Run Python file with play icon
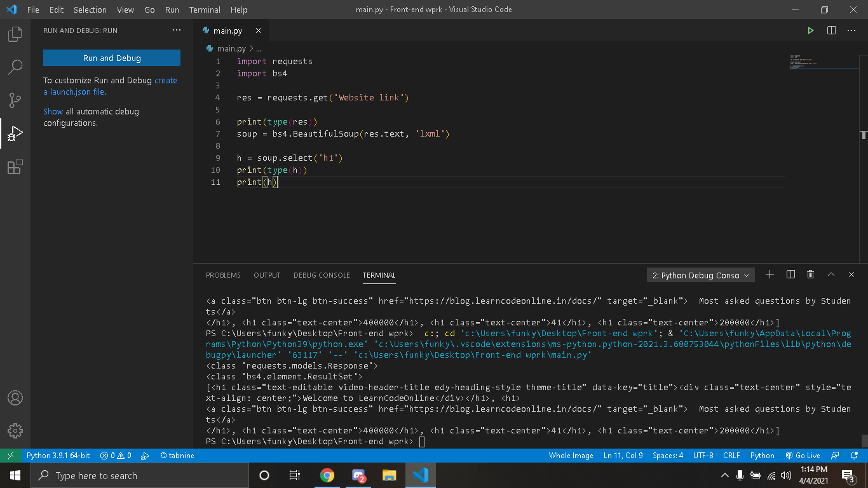The width and height of the screenshot is (868, 488). click(810, 30)
